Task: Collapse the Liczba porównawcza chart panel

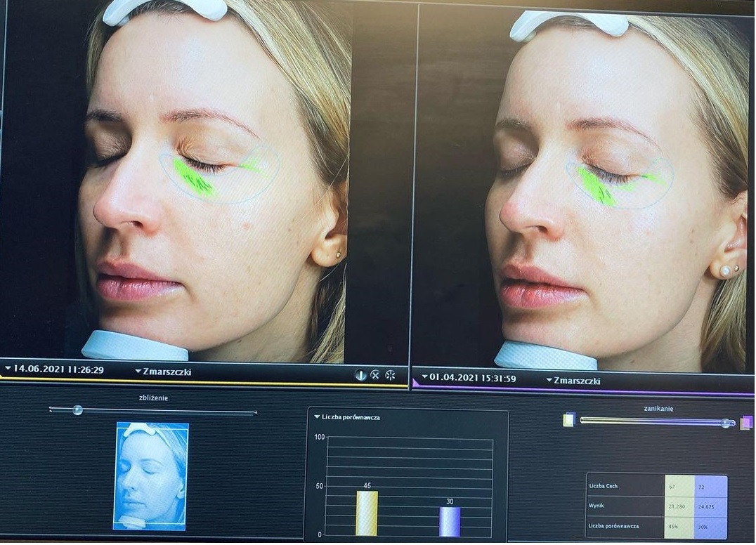Action: (x=316, y=417)
